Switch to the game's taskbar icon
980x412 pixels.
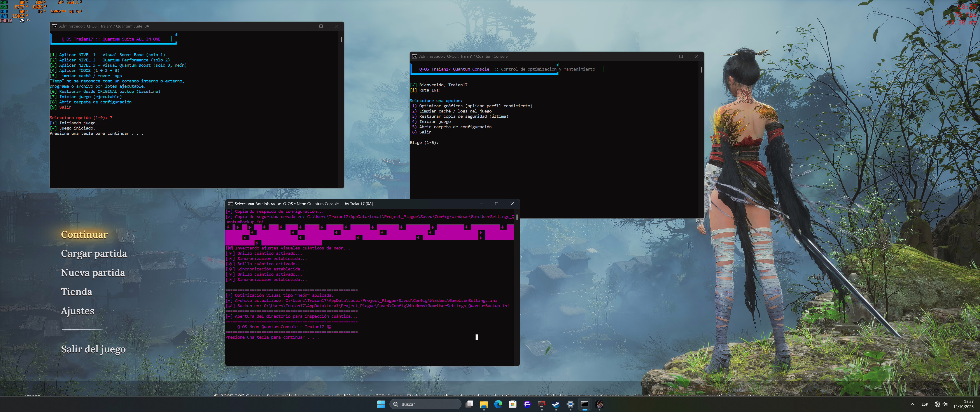[x=599, y=404]
